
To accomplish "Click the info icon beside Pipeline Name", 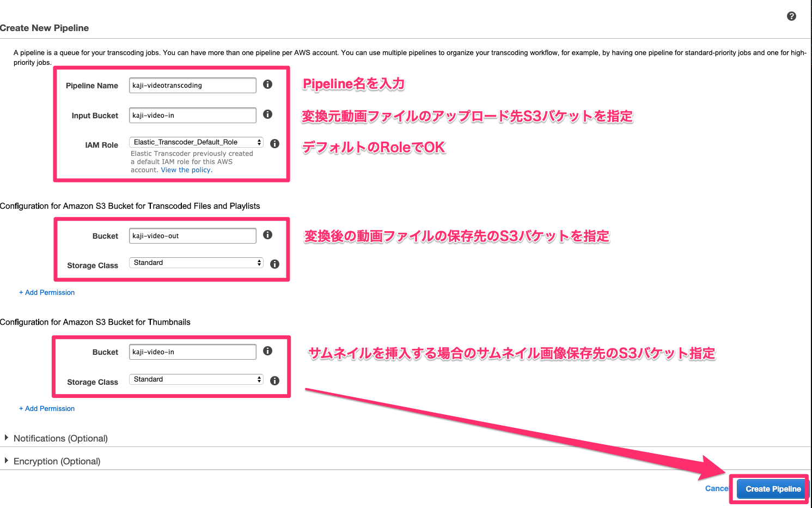I will pyautogui.click(x=267, y=84).
